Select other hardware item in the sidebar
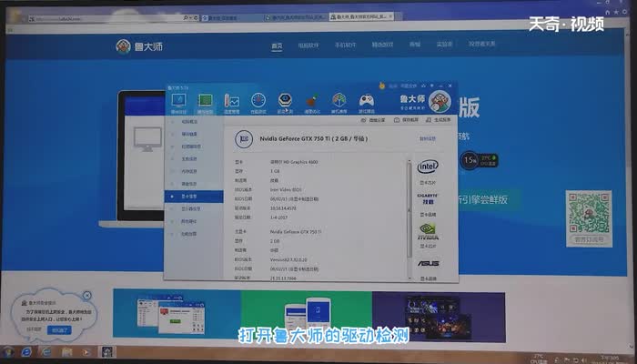637x364 pixels. tap(189, 221)
